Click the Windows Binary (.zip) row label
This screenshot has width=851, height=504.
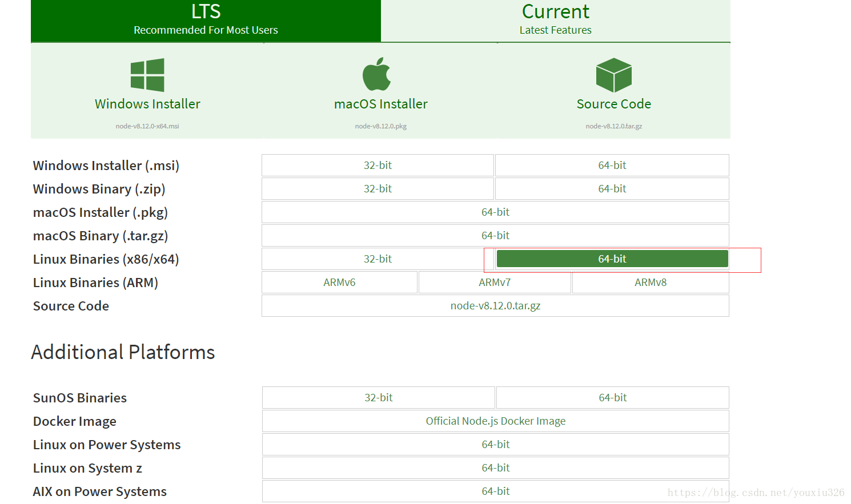[x=99, y=189]
